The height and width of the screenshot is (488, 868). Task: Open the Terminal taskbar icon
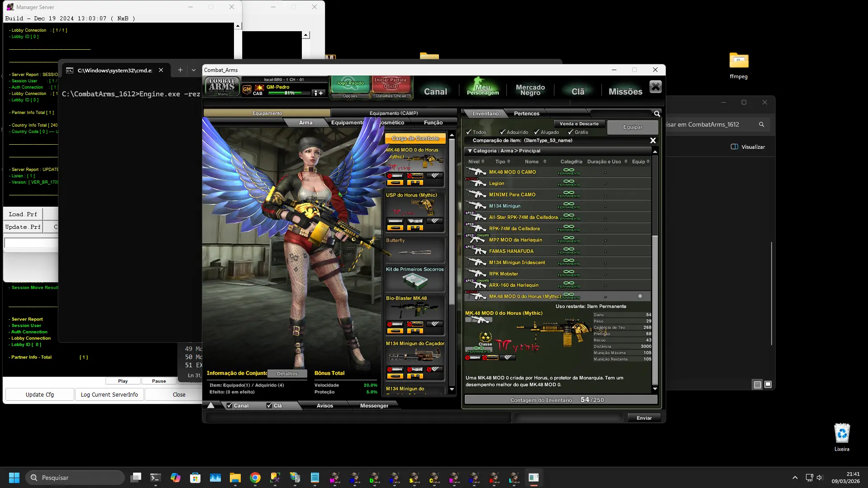(x=156, y=478)
